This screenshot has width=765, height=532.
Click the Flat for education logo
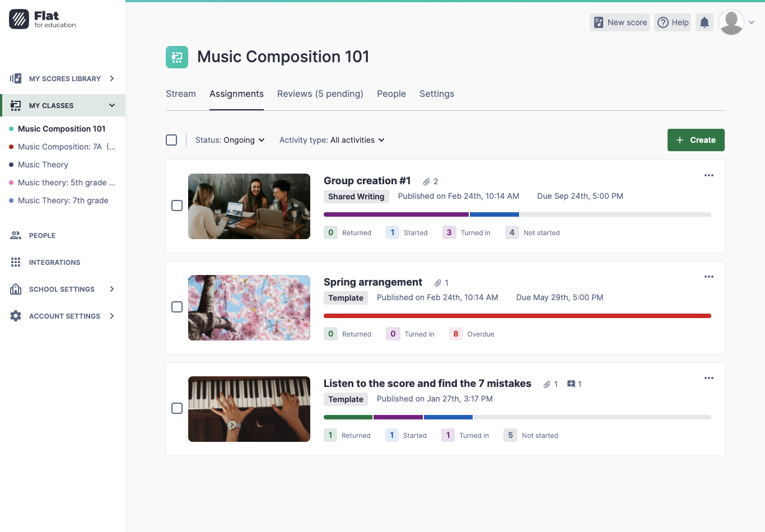pyautogui.click(x=43, y=19)
